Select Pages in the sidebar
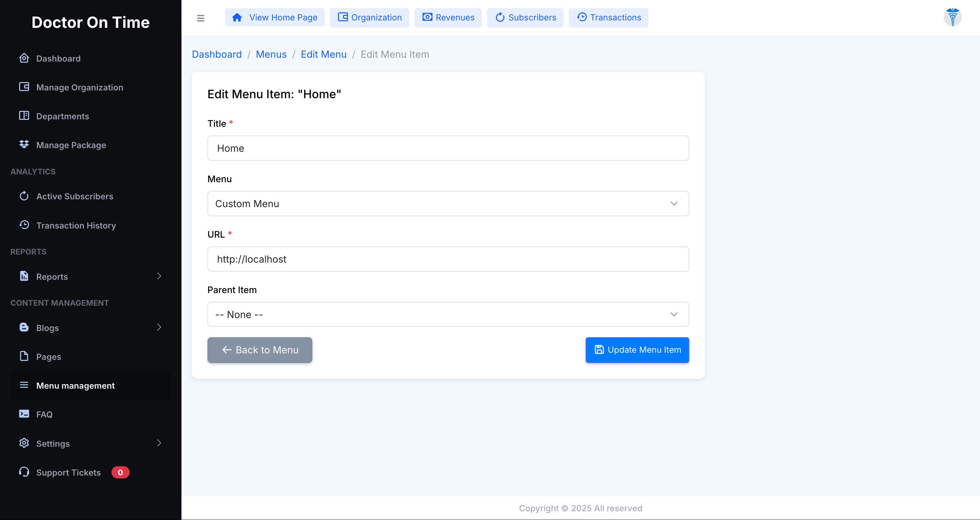 90,357
